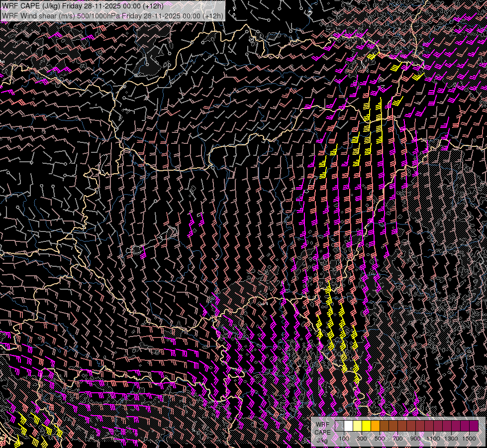Click the white swatch in the CAPE legend
This screenshot has width=487, height=448.
tap(349, 426)
